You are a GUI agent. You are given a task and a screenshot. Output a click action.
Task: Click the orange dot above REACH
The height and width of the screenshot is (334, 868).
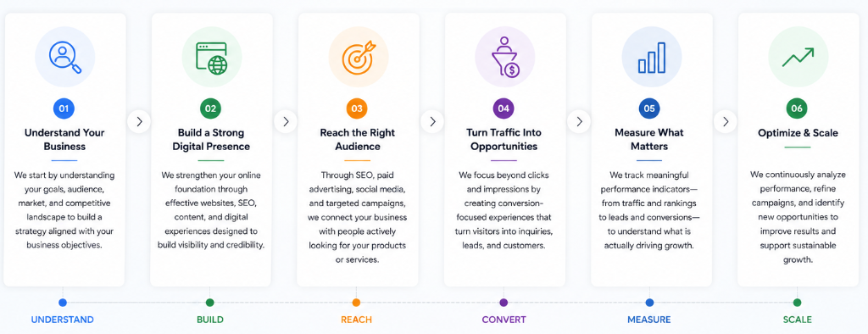pyautogui.click(x=356, y=303)
